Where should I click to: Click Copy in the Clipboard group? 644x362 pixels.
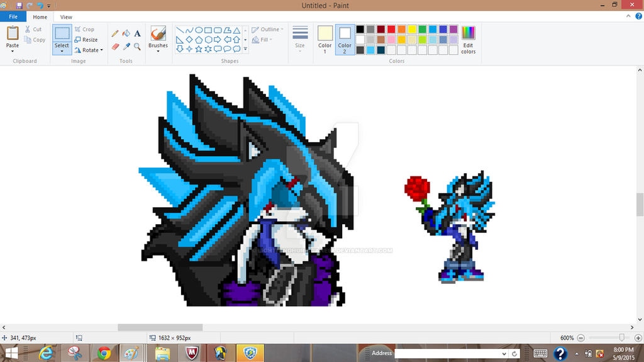click(x=35, y=40)
